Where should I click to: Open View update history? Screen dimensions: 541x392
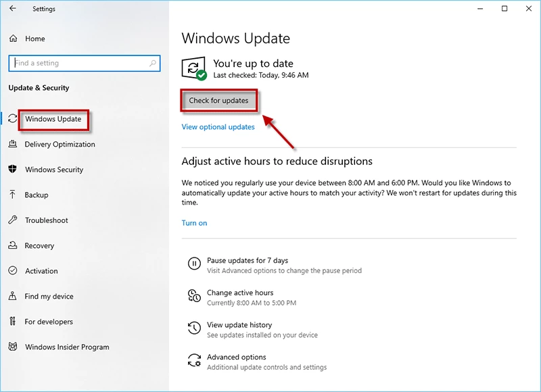pos(239,325)
